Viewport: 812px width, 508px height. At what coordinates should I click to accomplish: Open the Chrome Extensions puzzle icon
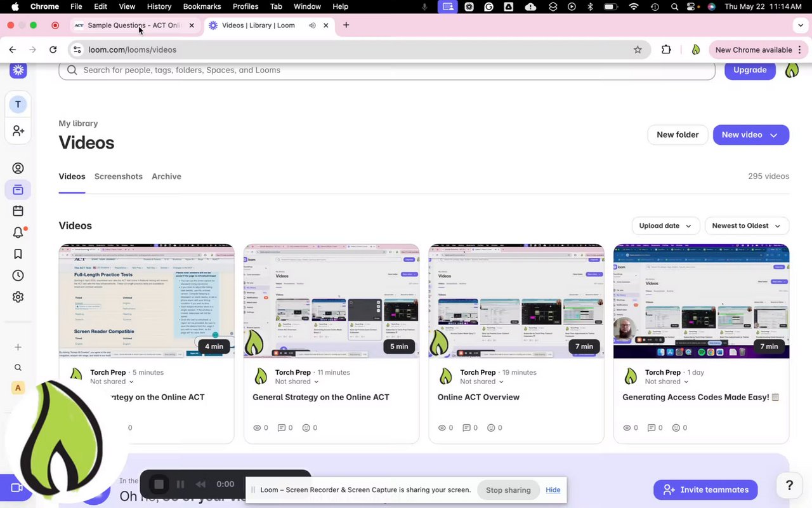coord(666,50)
